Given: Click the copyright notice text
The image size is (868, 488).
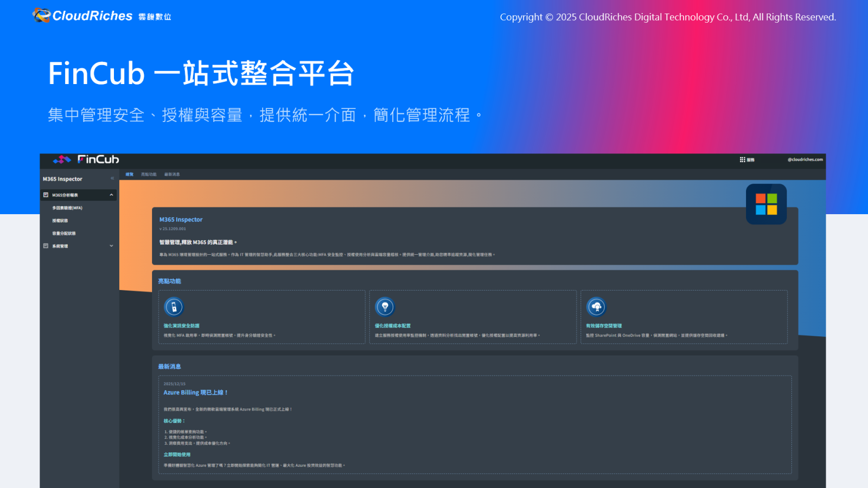Looking at the screenshot, I should coord(668,17).
